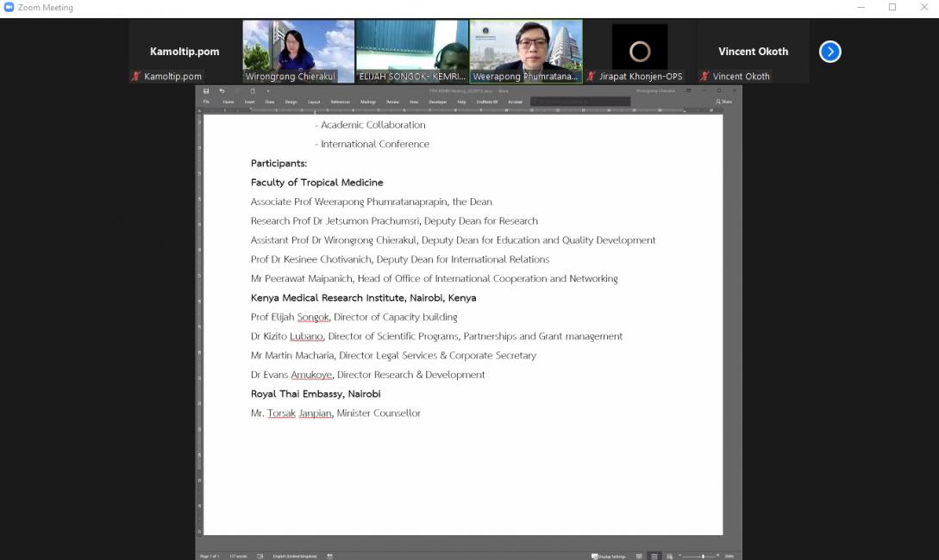
Task: Click the proofing check icon in the status bar
Action: pyautogui.click(x=260, y=557)
